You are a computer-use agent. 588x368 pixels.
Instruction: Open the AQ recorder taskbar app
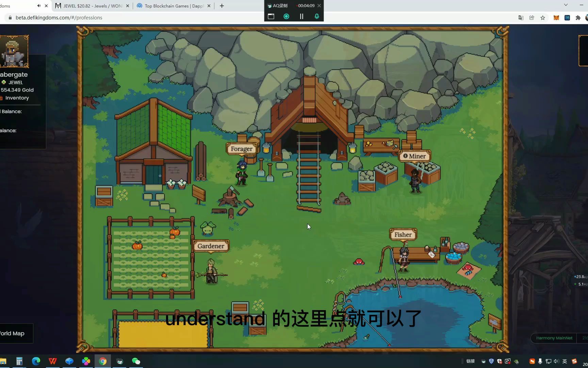pos(120,361)
